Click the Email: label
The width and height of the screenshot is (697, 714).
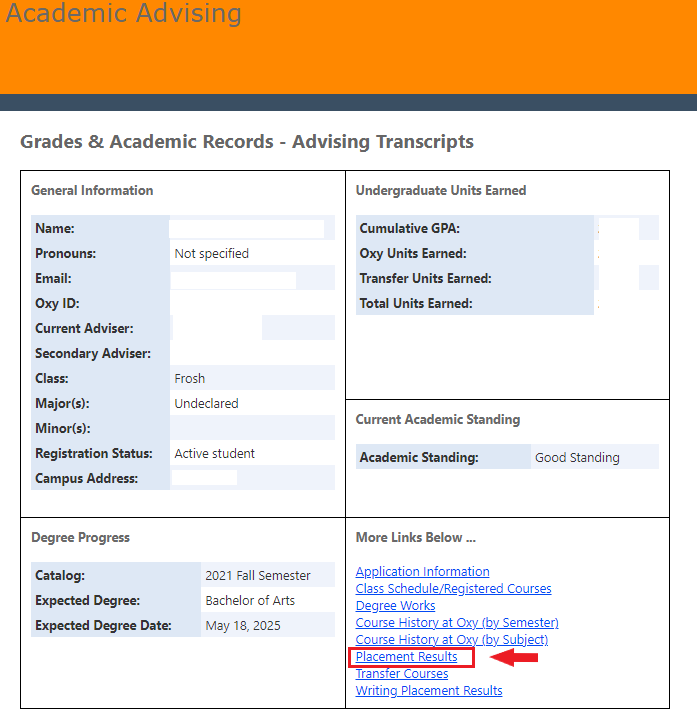point(53,278)
